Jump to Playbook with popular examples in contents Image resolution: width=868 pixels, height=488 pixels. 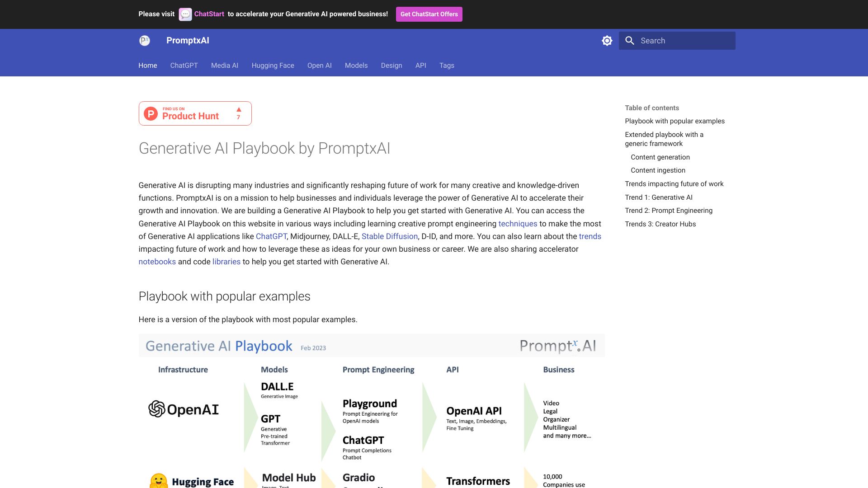pyautogui.click(x=675, y=121)
